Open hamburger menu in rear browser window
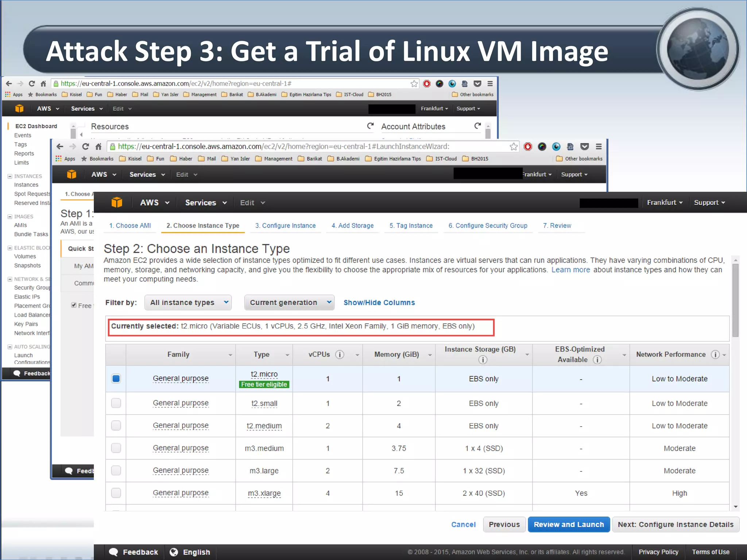The image size is (747, 560). click(490, 83)
